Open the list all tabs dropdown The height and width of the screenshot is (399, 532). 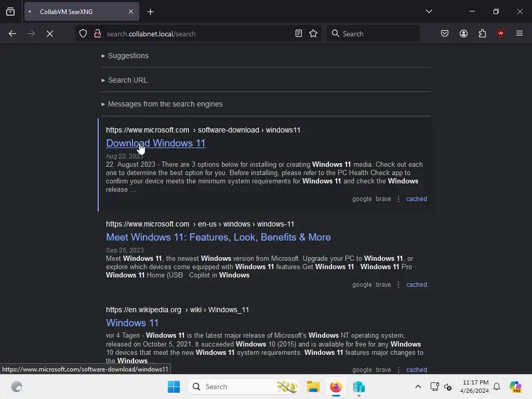click(429, 11)
